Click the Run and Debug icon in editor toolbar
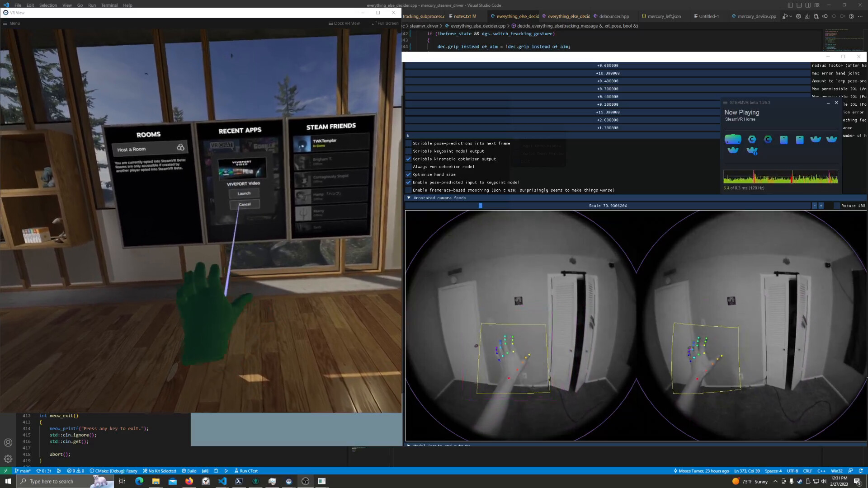The image size is (868, 488). point(785,16)
